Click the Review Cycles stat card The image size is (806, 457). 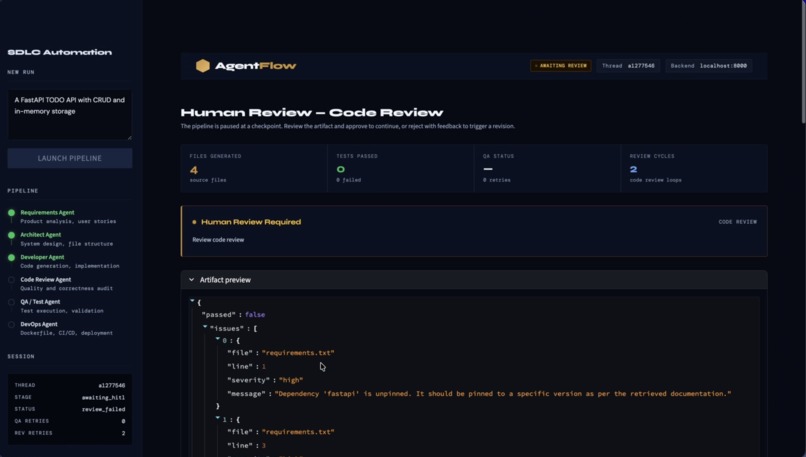pyautogui.click(x=694, y=168)
